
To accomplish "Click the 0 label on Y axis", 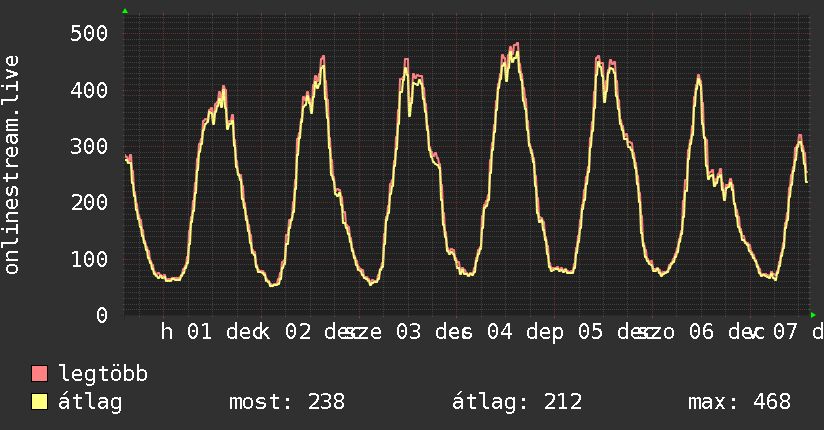I will [x=102, y=315].
